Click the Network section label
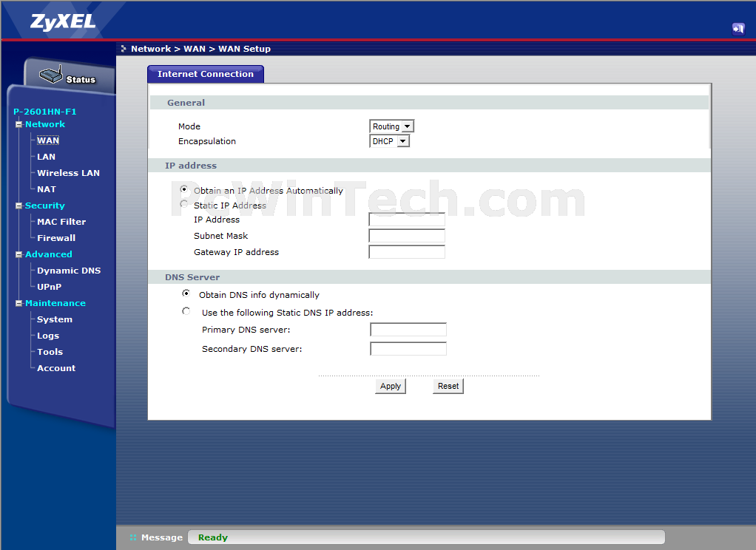 [x=45, y=124]
